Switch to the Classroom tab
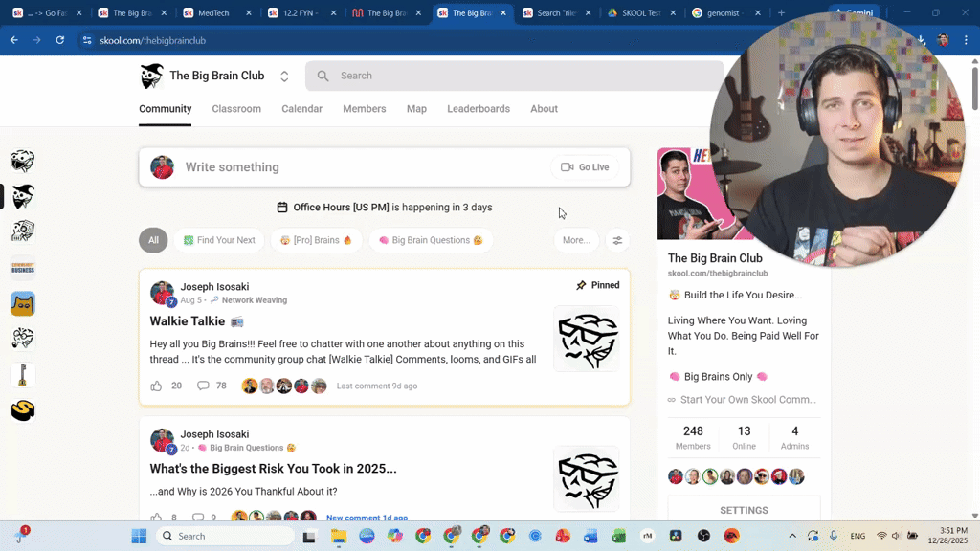 point(236,109)
